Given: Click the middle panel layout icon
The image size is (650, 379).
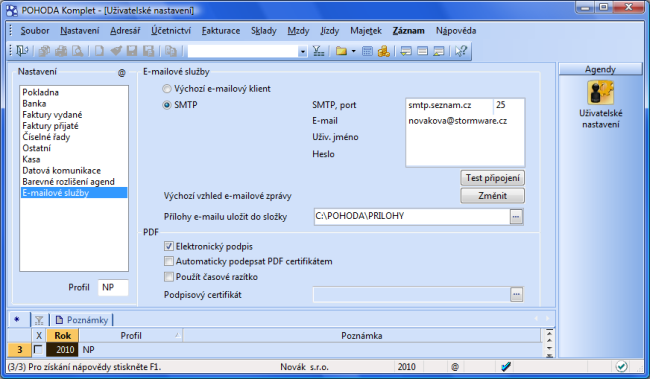Looking at the screenshot, I should [422, 51].
